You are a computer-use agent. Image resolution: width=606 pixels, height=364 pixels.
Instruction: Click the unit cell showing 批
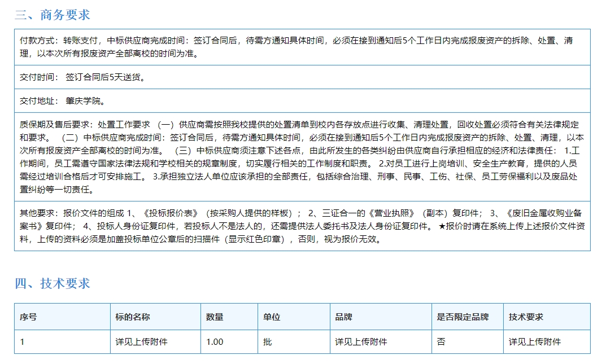click(x=267, y=342)
